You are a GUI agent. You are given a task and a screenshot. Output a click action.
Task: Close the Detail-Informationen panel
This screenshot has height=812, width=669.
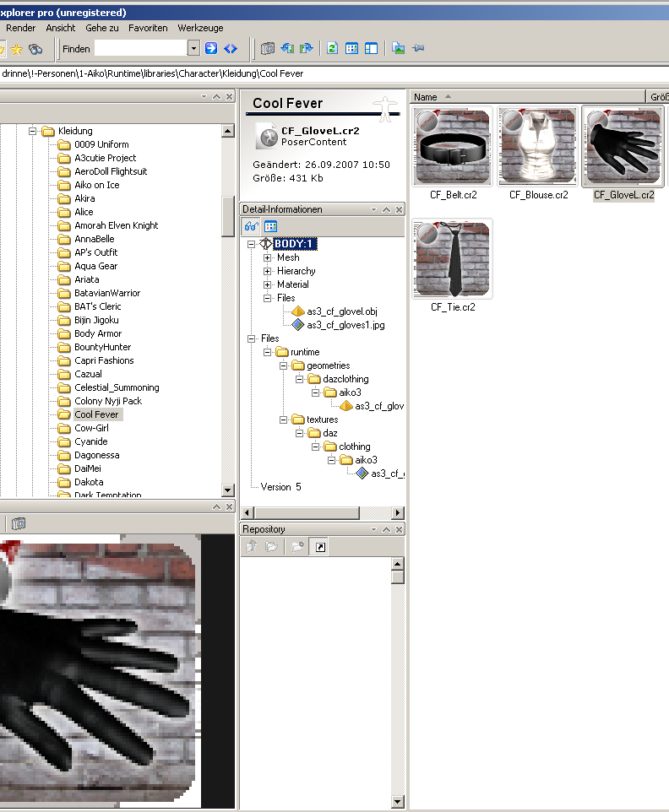pos(399,209)
